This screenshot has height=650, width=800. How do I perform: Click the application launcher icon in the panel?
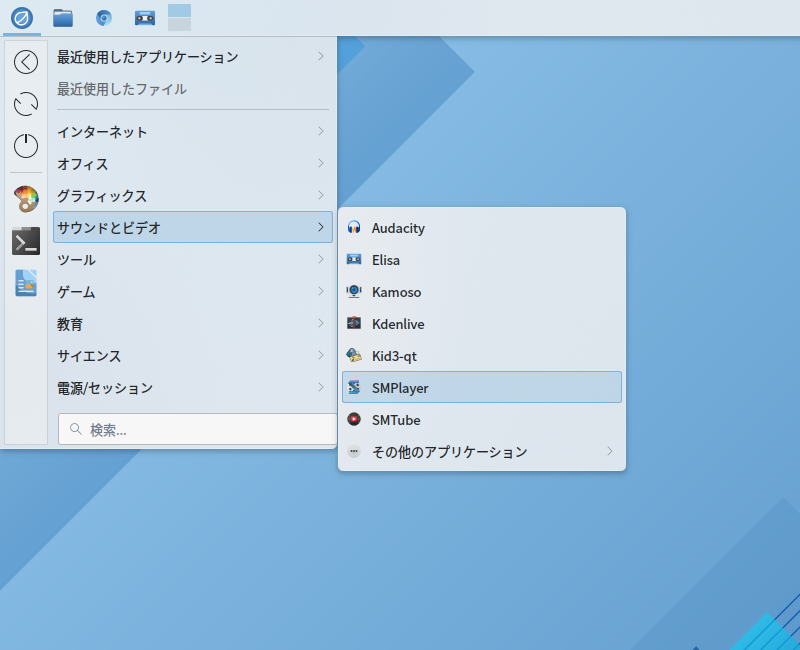(22, 18)
